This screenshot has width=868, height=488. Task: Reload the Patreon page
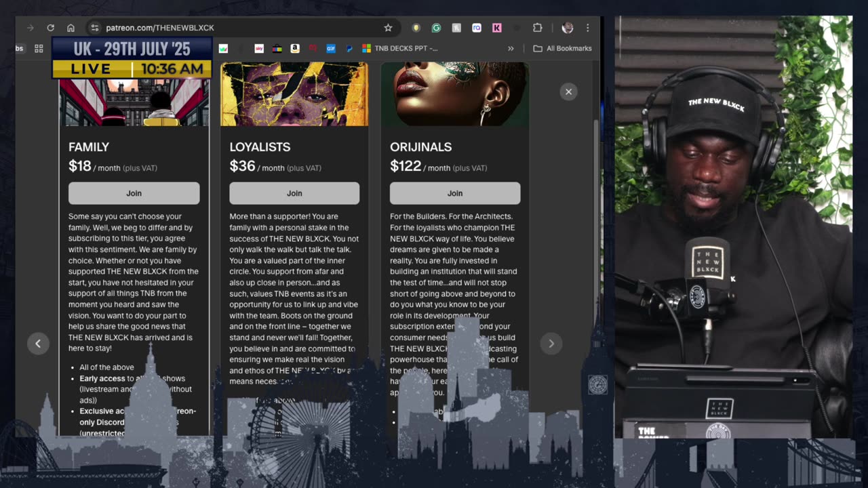coord(50,28)
